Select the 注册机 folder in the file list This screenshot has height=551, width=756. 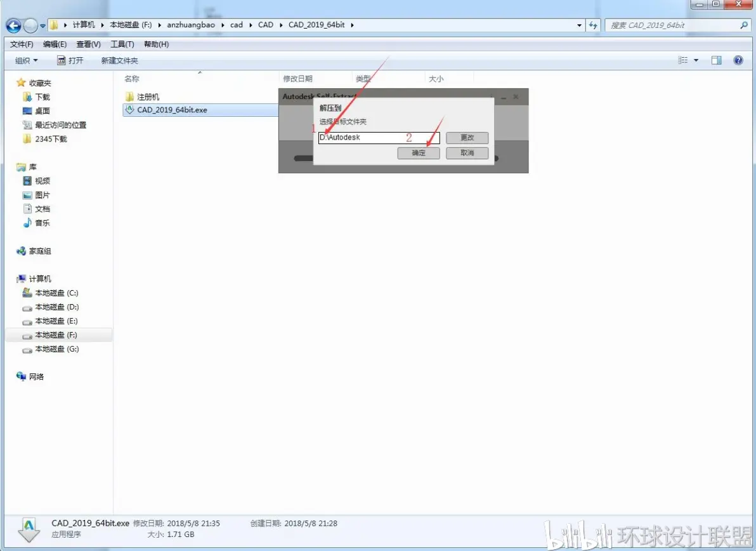click(148, 97)
